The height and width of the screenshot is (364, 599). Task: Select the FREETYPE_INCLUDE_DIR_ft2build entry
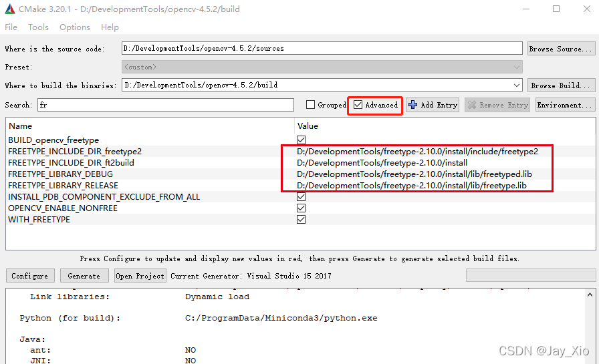pos(71,163)
